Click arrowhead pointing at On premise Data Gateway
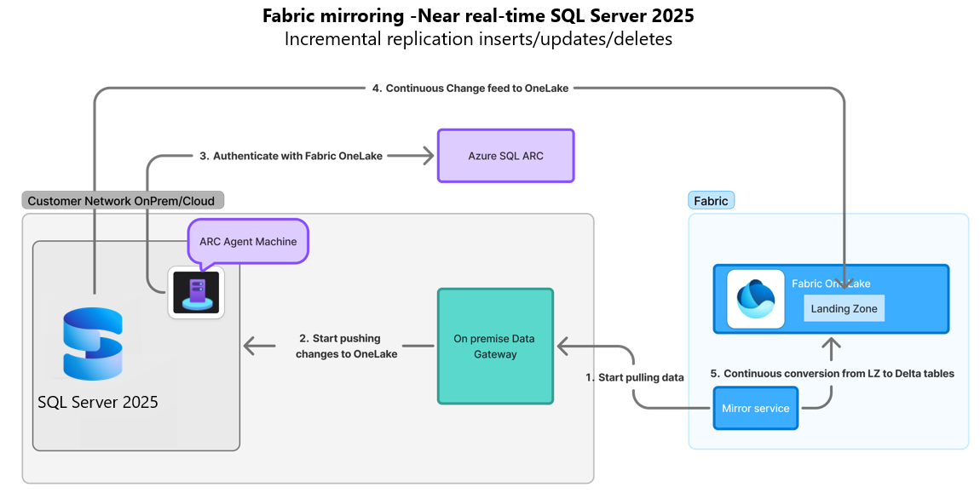 pyautogui.click(x=563, y=346)
